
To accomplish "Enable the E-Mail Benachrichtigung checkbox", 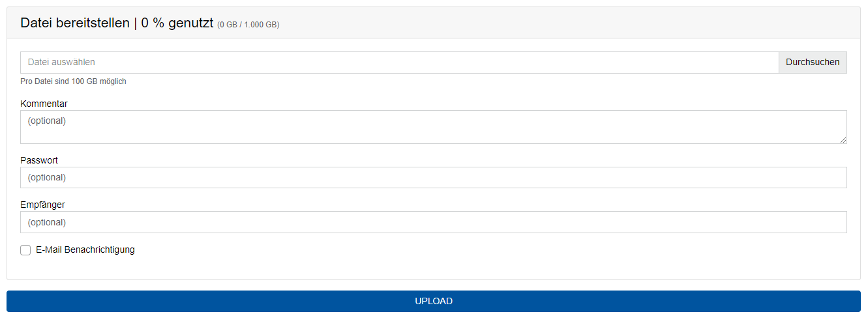I will point(25,250).
